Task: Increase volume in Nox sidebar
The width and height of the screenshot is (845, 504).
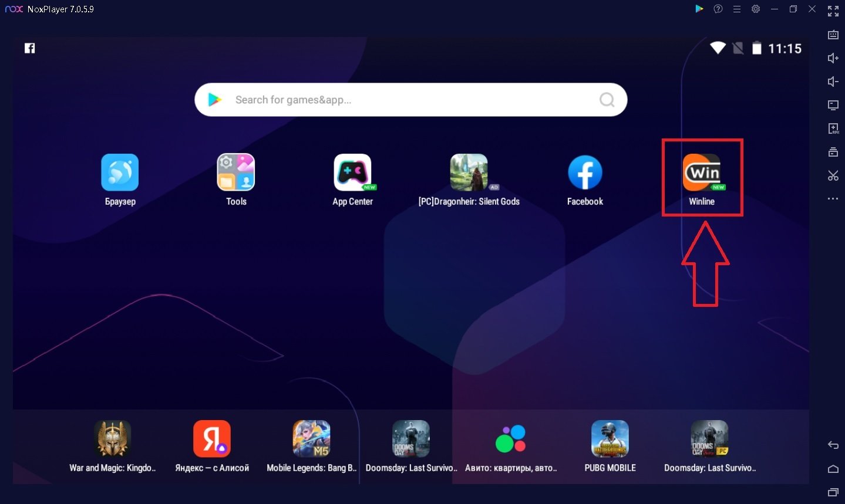Action: (x=833, y=58)
